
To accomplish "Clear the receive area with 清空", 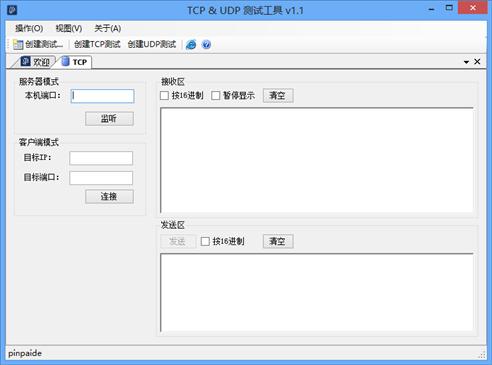I will (x=278, y=96).
